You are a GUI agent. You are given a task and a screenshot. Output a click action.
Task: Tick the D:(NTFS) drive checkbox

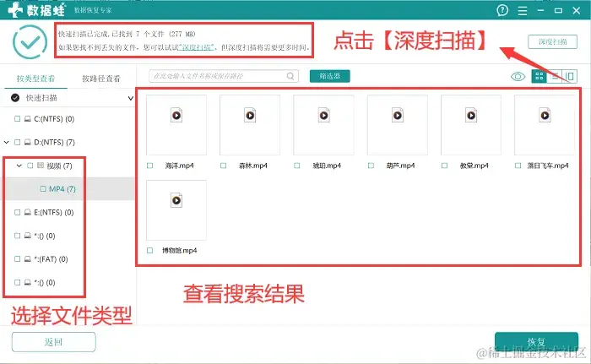coord(18,142)
